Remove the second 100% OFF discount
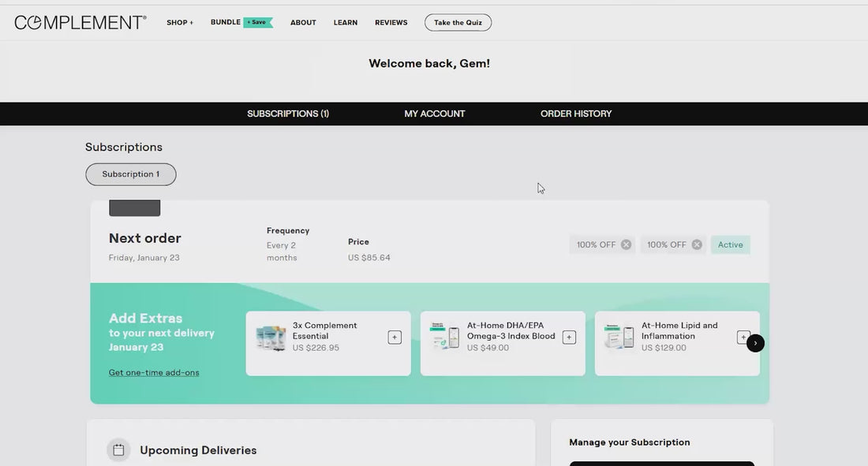 (x=697, y=244)
